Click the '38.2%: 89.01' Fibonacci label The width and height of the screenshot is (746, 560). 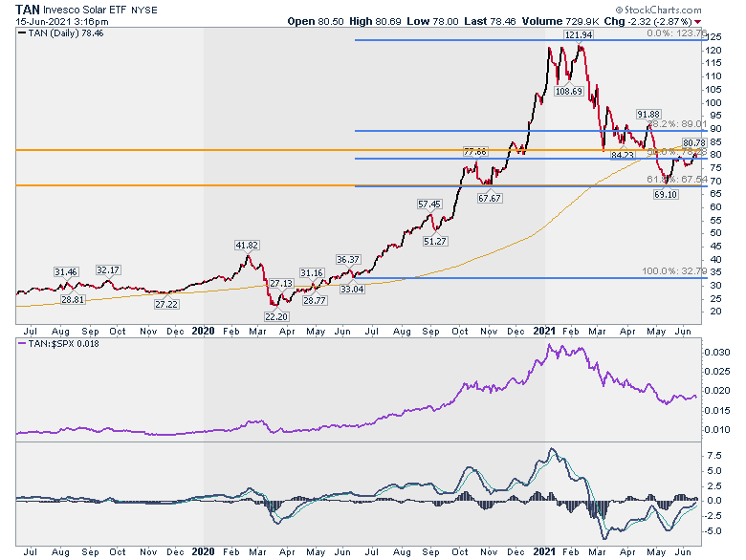click(x=677, y=123)
